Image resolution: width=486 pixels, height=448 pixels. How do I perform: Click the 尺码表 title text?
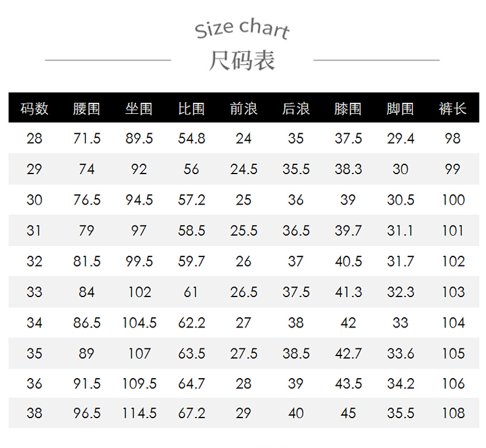(x=242, y=60)
